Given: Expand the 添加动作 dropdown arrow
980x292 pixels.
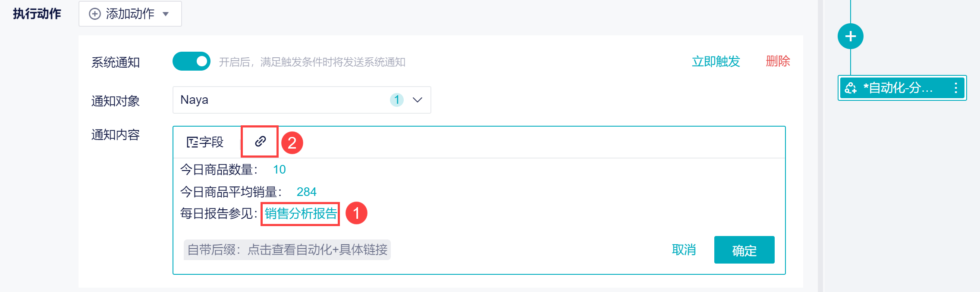Looking at the screenshot, I should [x=166, y=14].
